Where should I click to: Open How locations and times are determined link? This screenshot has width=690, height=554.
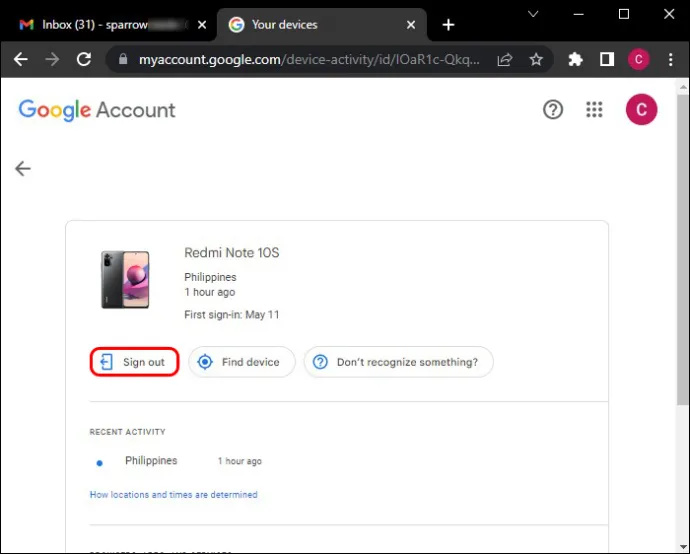coord(173,495)
